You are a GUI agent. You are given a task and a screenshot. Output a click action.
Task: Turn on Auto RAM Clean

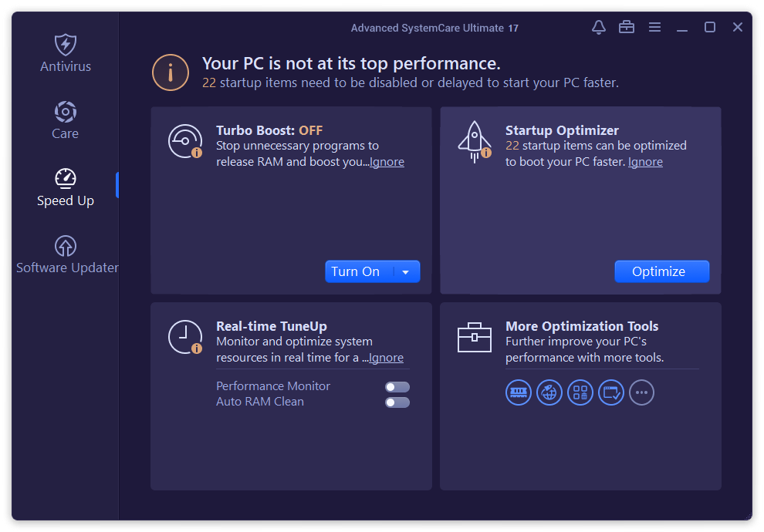[x=397, y=402]
